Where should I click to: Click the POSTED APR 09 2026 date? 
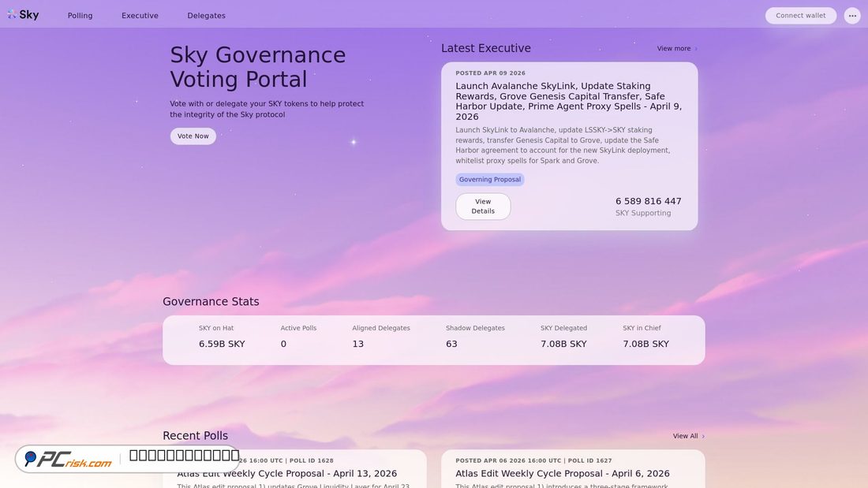coord(491,73)
